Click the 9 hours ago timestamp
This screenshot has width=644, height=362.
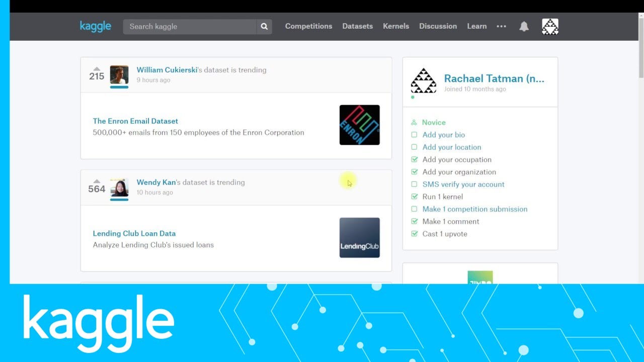pos(153,80)
